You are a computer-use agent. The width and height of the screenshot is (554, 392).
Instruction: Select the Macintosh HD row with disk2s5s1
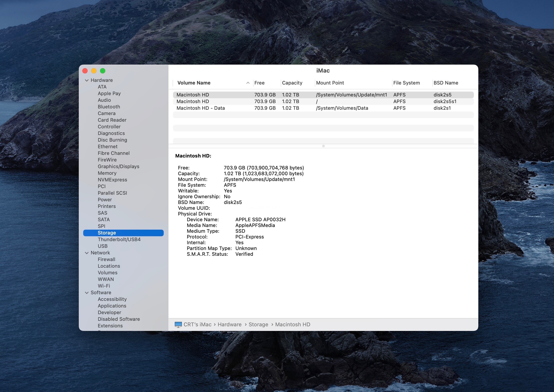coord(323,101)
